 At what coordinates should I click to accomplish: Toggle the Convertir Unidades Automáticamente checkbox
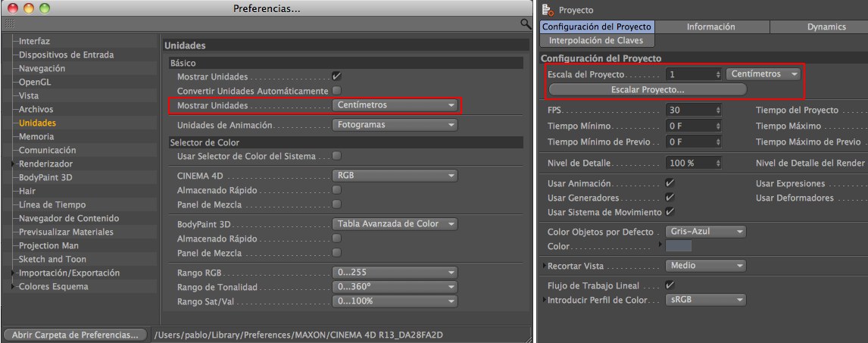point(336,91)
